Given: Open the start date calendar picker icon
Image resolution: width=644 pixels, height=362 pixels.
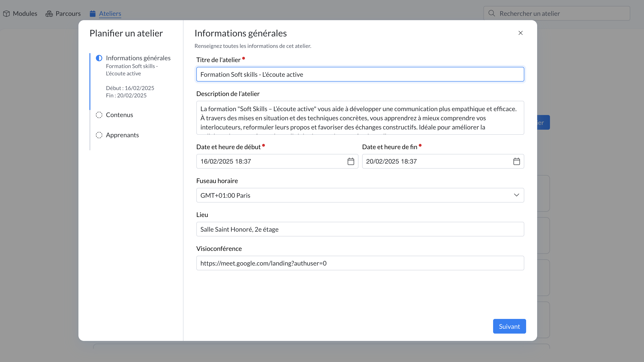Looking at the screenshot, I should point(351,161).
